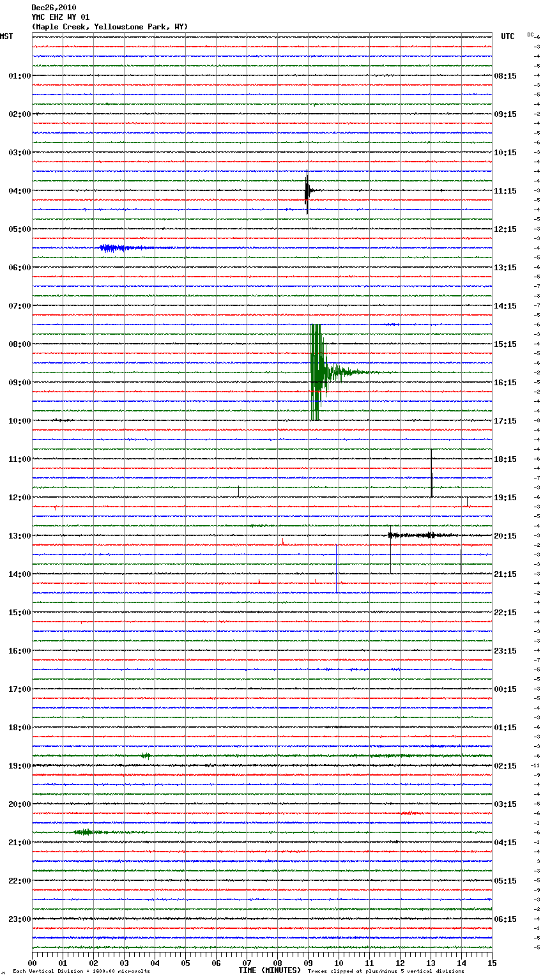The image size is (543, 980).
Task: Select the 17:00 MST time label
Action: click(x=19, y=689)
